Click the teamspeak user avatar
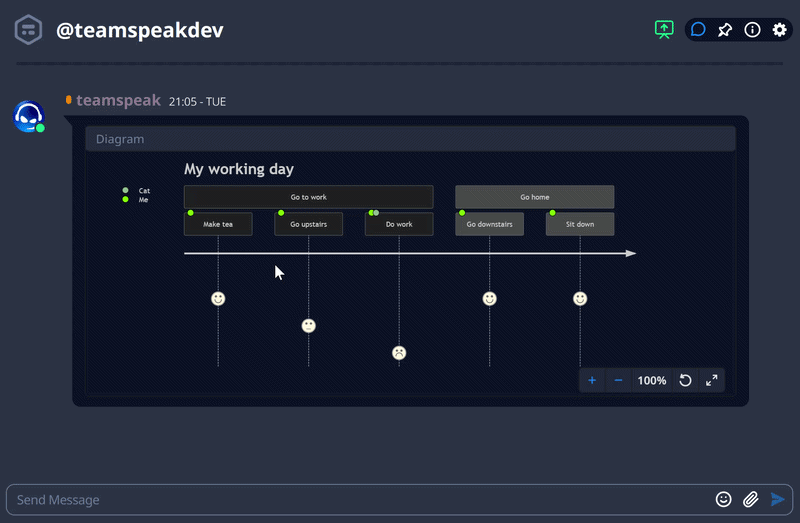800x523 pixels. 29,117
